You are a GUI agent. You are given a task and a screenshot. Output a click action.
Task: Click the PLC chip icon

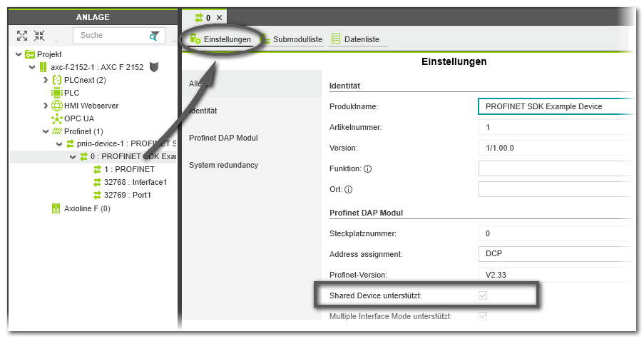57,93
